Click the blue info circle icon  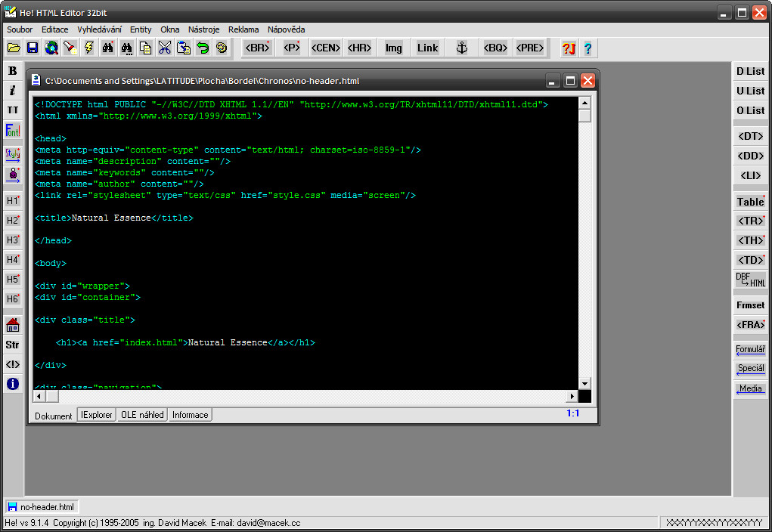coord(13,384)
